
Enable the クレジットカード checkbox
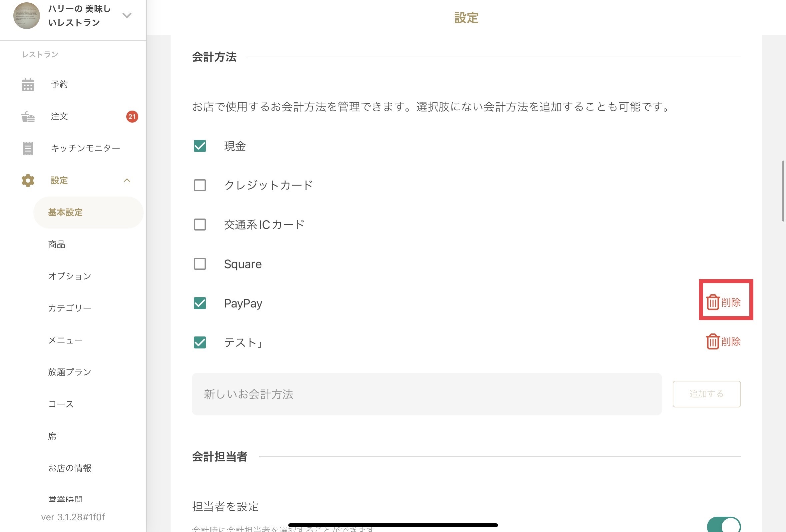point(200,185)
